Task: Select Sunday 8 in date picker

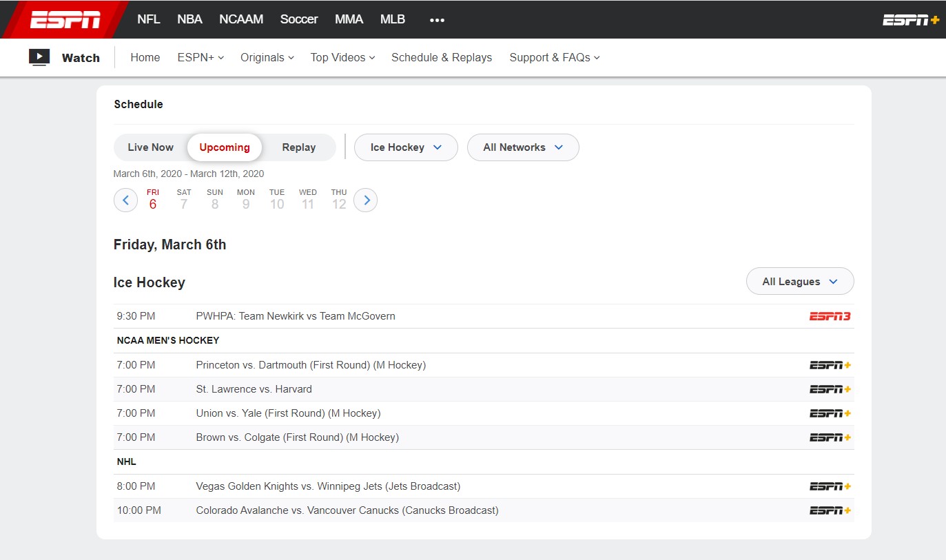Action: 215,200
